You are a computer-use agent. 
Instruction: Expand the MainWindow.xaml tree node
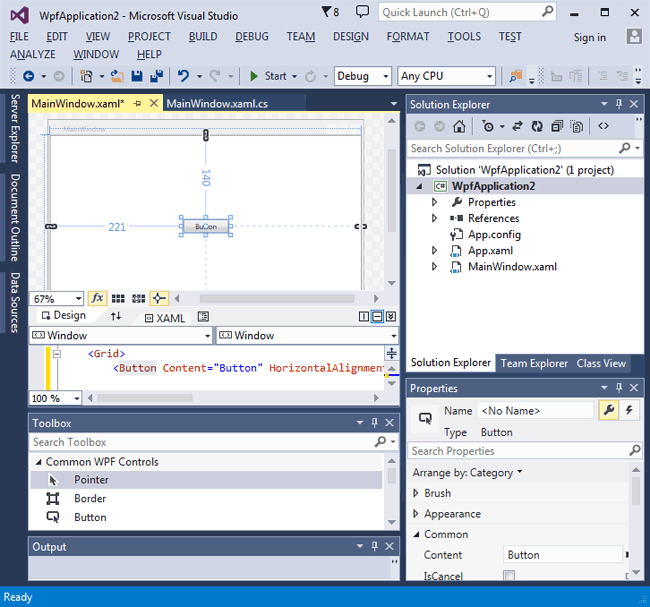(x=434, y=267)
